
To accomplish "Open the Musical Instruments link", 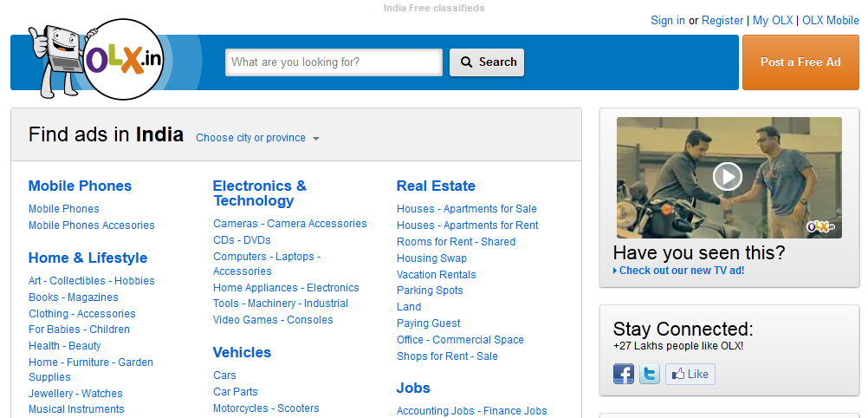I will coord(76,409).
